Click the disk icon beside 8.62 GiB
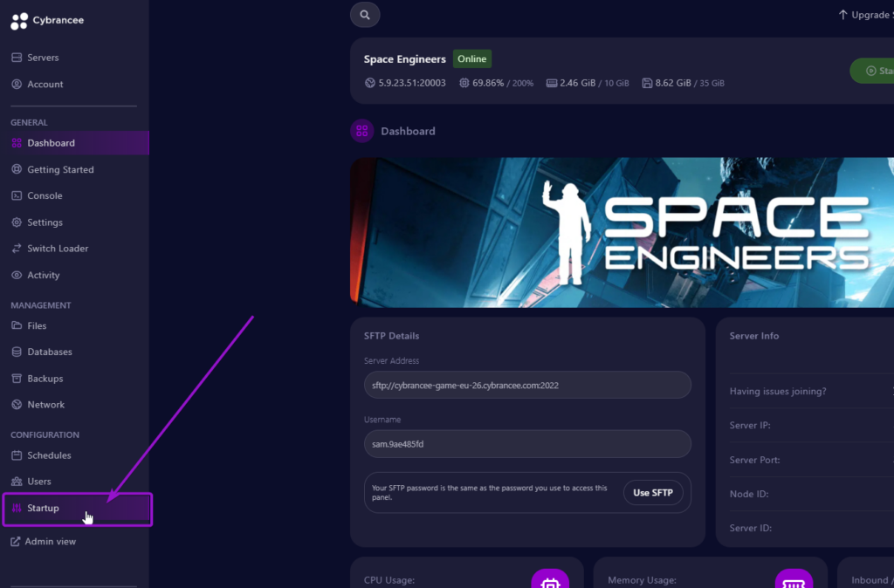Viewport: 894px width, 588px height. [647, 83]
